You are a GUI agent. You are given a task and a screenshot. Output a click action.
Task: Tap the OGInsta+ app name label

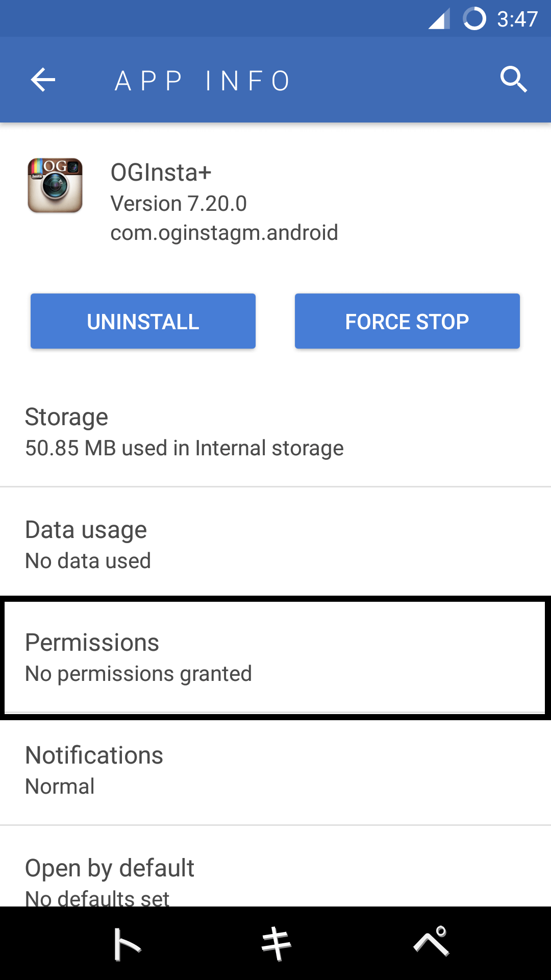pyautogui.click(x=161, y=173)
